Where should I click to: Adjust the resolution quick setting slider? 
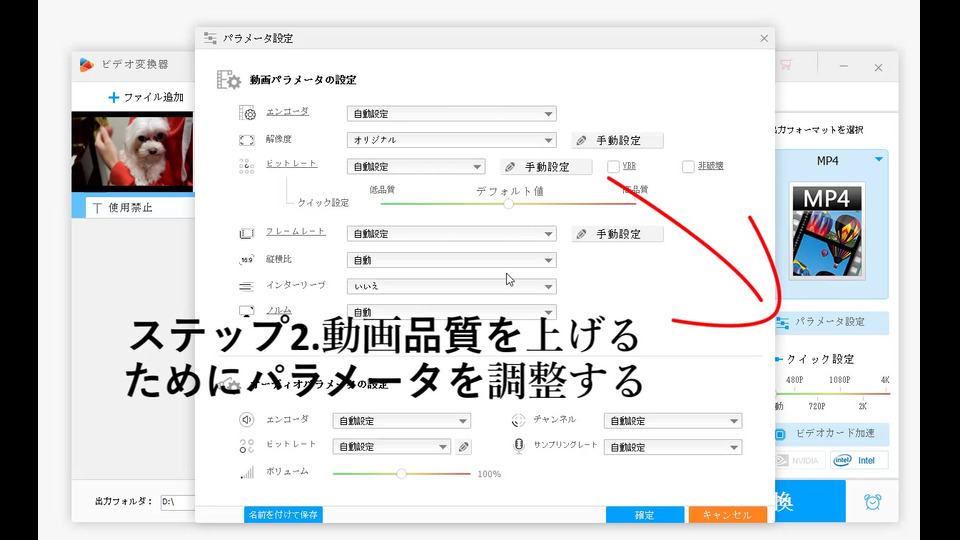[833, 393]
